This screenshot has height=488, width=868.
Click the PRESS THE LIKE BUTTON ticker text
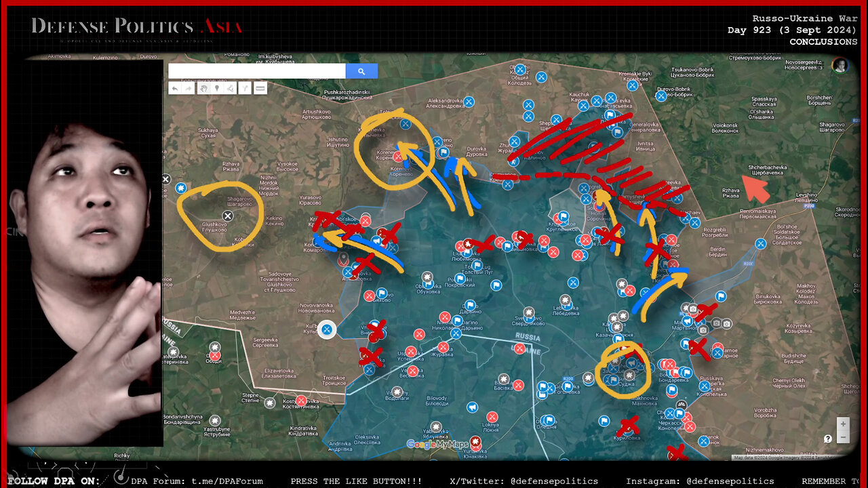(x=356, y=481)
